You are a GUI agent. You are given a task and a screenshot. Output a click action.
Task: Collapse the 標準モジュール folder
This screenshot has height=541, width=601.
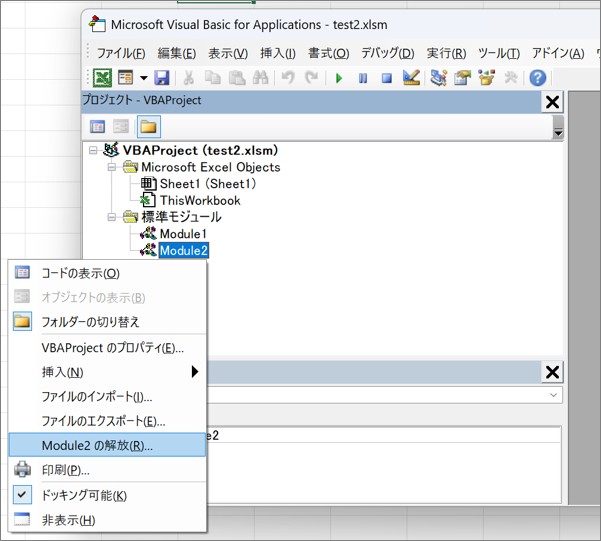point(112,217)
